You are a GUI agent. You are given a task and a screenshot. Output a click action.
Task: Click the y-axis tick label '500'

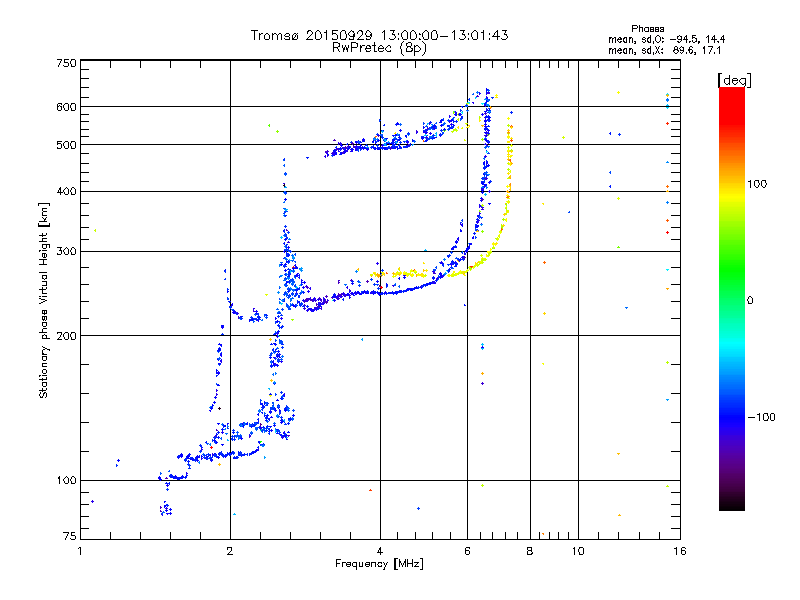[66, 145]
